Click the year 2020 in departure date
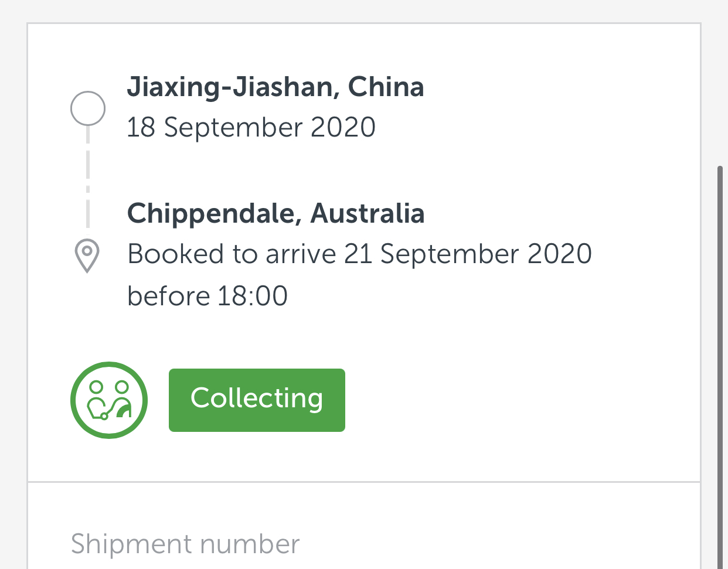Viewport: 728px width, 569px height. click(343, 127)
